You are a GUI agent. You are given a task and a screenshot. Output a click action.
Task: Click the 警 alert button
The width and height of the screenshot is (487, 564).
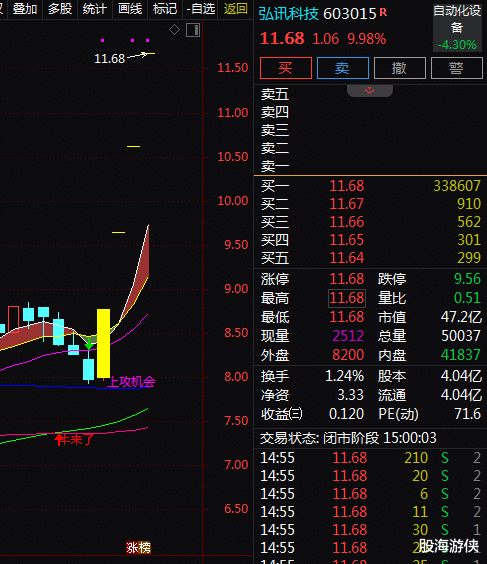click(456, 68)
